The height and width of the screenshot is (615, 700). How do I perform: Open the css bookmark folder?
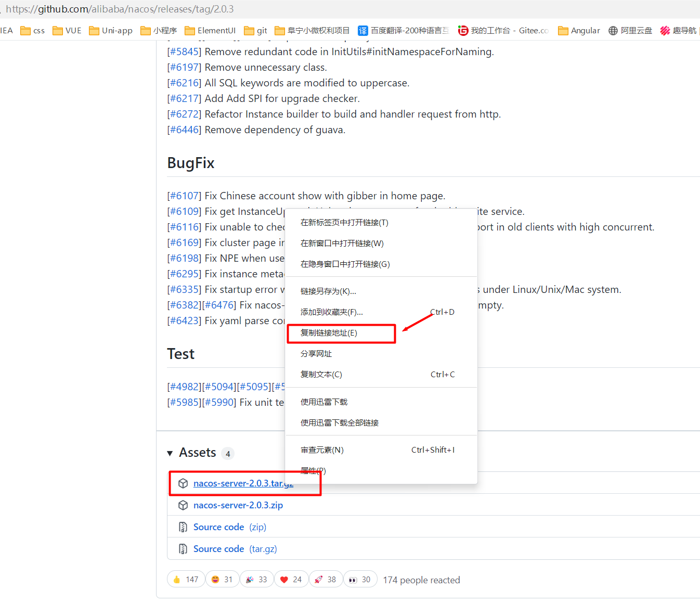pos(32,31)
